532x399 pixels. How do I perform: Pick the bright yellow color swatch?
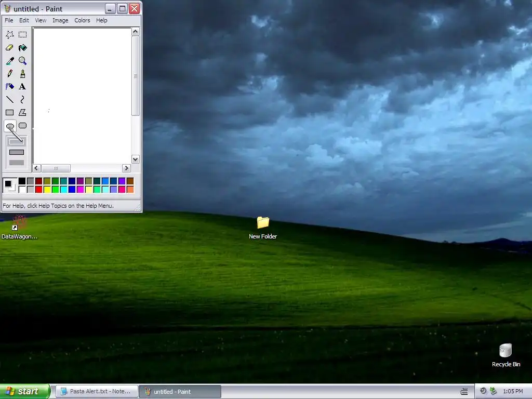pyautogui.click(x=47, y=189)
